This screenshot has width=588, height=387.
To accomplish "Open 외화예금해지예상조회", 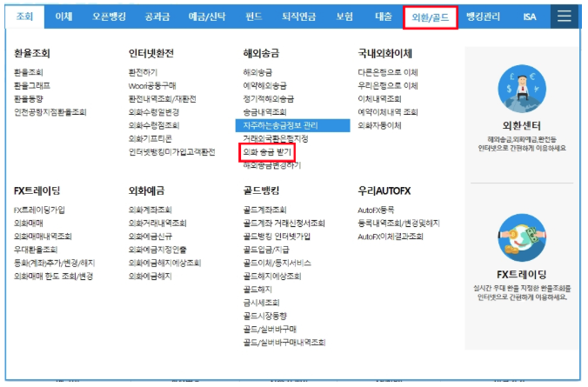I will point(164,263).
